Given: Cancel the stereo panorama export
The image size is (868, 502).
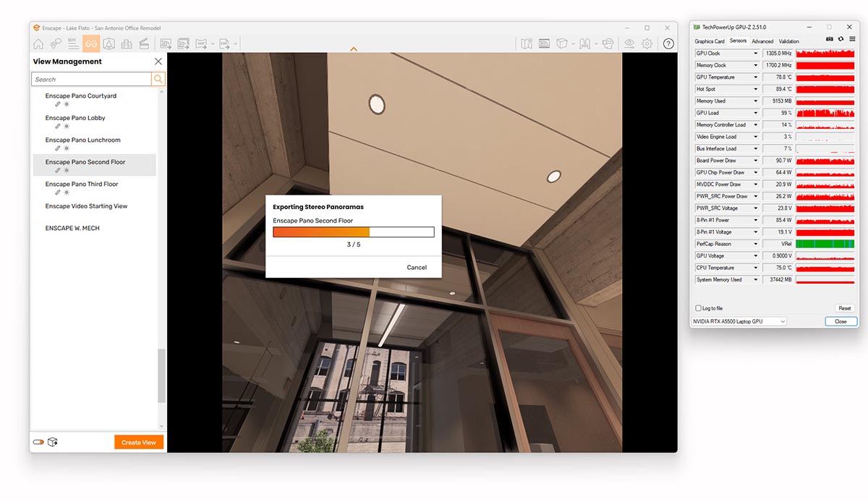Looking at the screenshot, I should pyautogui.click(x=417, y=267).
